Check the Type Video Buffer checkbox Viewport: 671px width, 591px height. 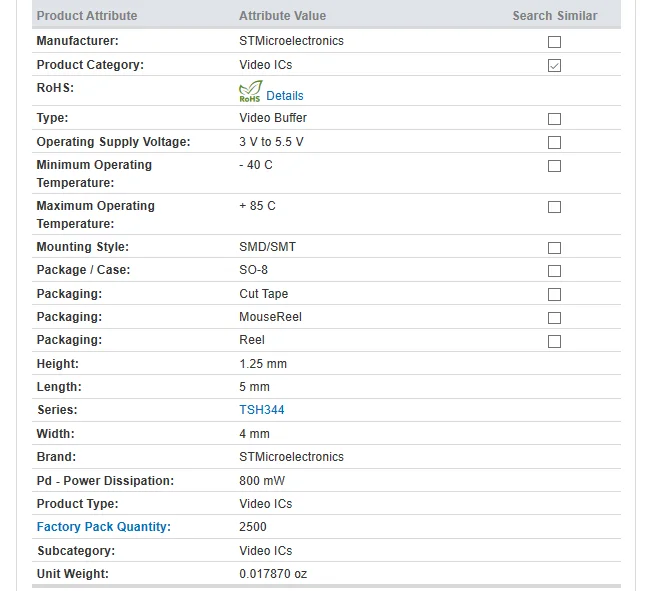tap(554, 119)
